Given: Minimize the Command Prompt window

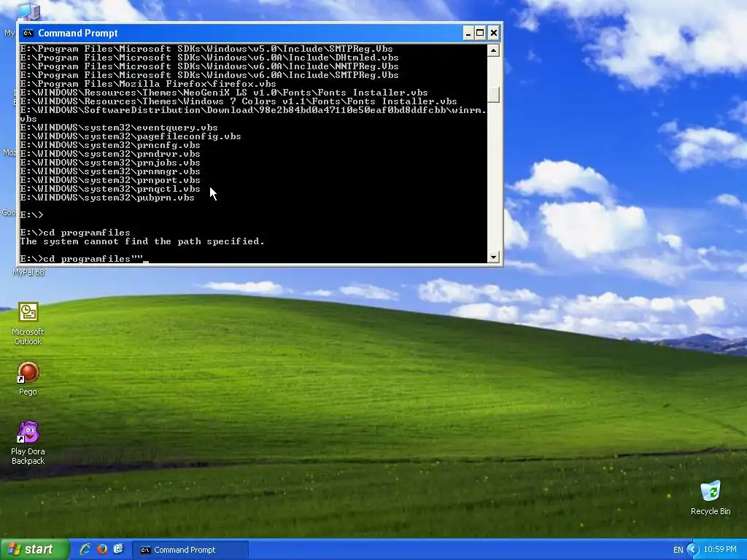Looking at the screenshot, I should (x=468, y=33).
